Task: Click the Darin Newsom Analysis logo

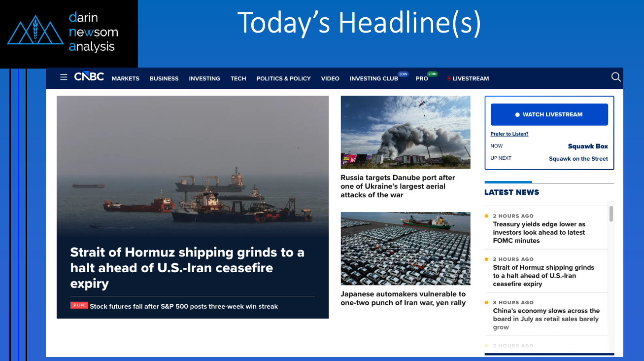Action: click(x=62, y=34)
